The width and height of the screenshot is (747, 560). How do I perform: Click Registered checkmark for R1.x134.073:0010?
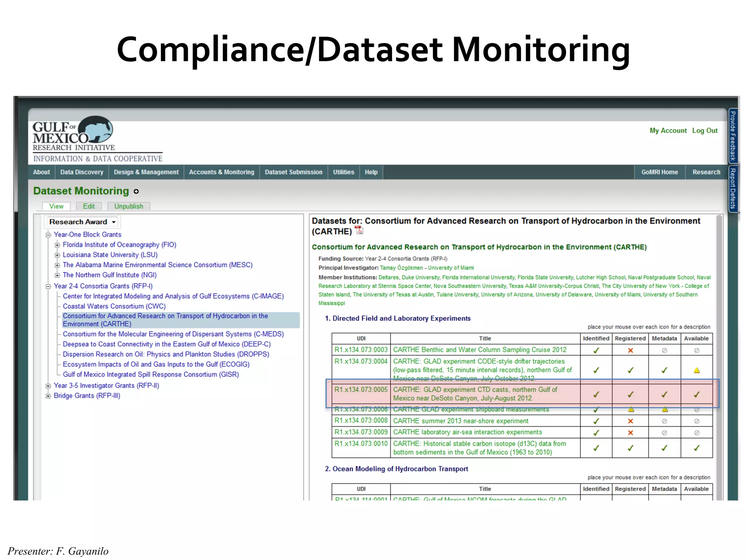click(630, 448)
